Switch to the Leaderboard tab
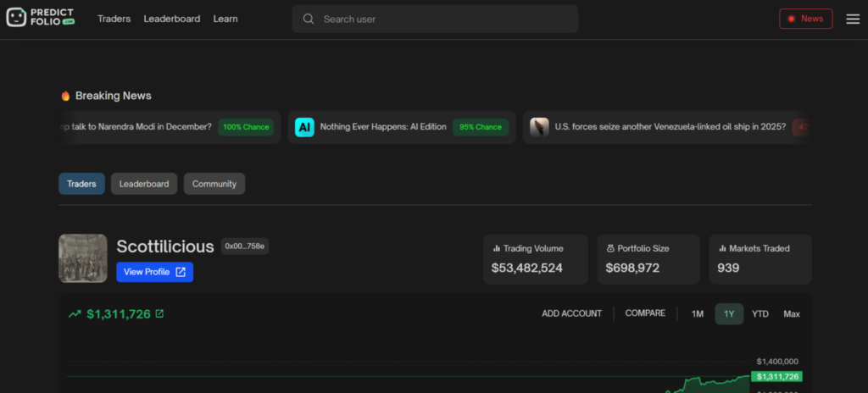Image resolution: width=868 pixels, height=393 pixels. click(x=144, y=184)
